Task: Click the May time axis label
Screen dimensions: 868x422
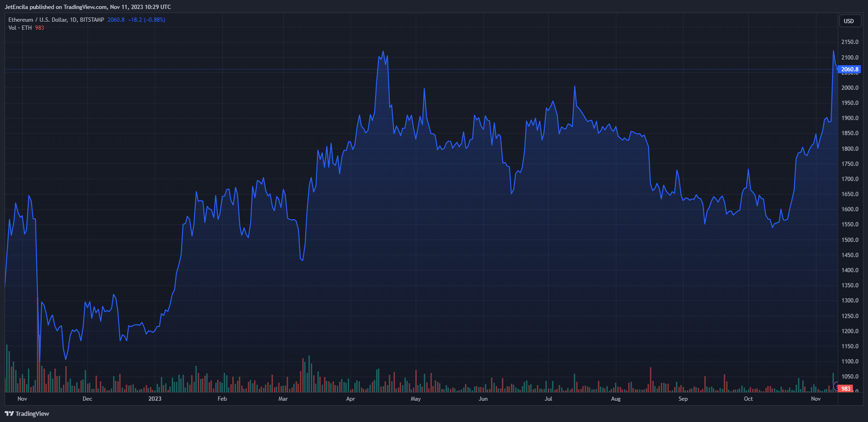Action: (x=416, y=399)
